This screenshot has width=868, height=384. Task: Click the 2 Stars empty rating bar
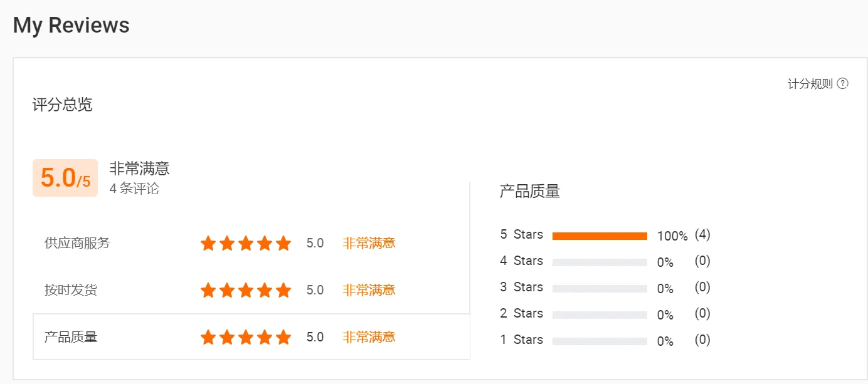point(600,315)
